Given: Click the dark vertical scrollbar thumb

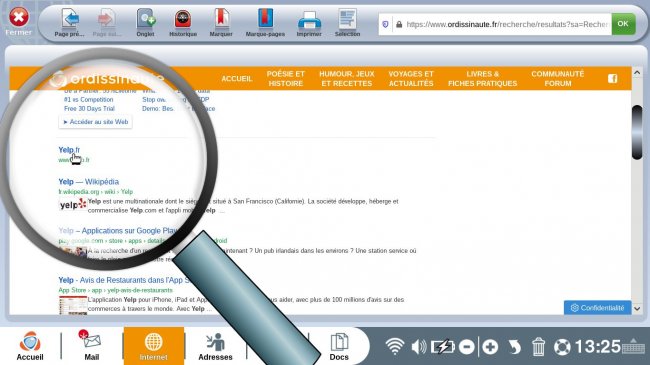Looking at the screenshot, I should (637, 132).
